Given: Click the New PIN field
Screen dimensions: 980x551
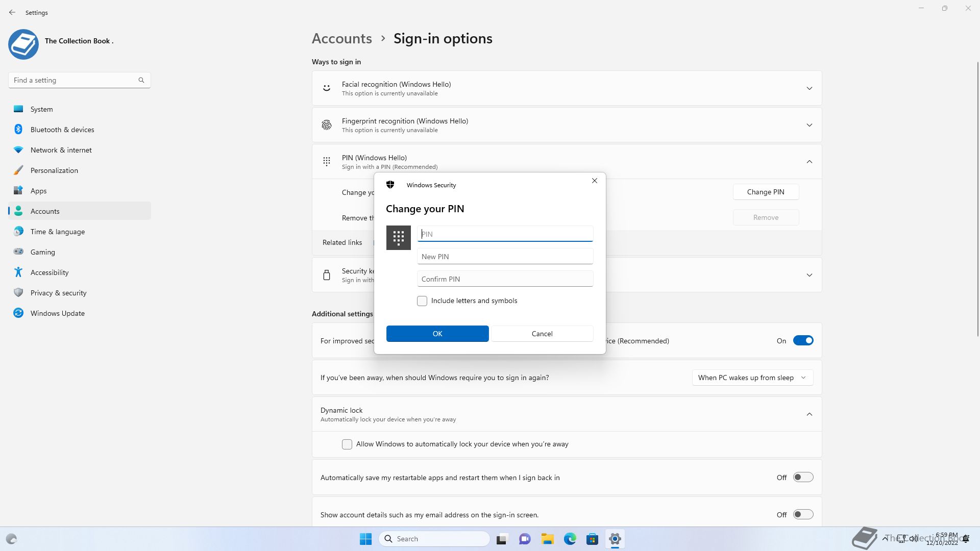Looking at the screenshot, I should (x=505, y=256).
